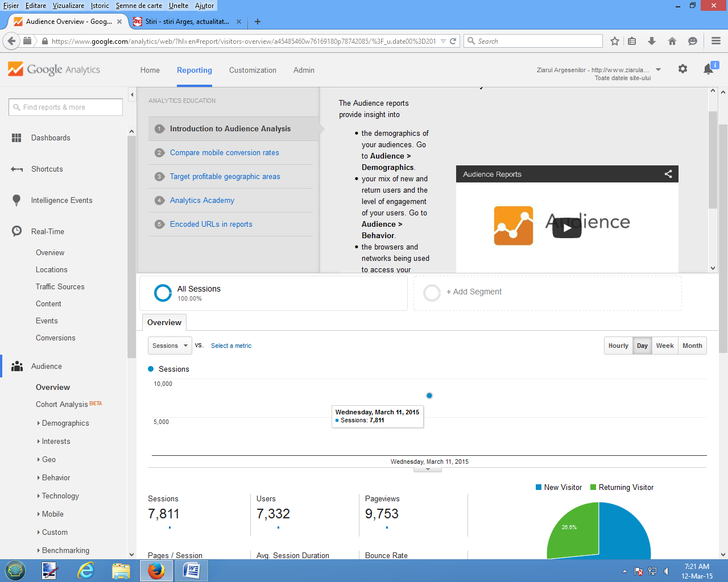The width and height of the screenshot is (728, 582).
Task: Click the Audience people icon
Action: 16,366
